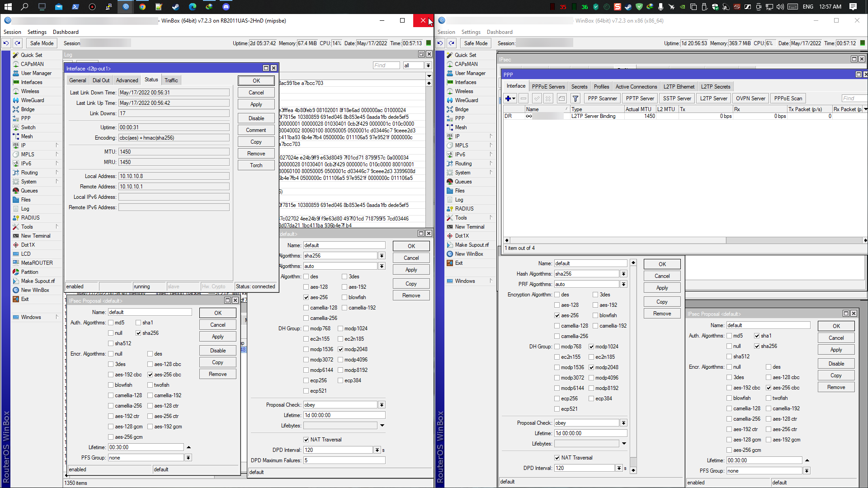Toggle aes-256 in right profile Encryption Algorithm

[557, 315]
